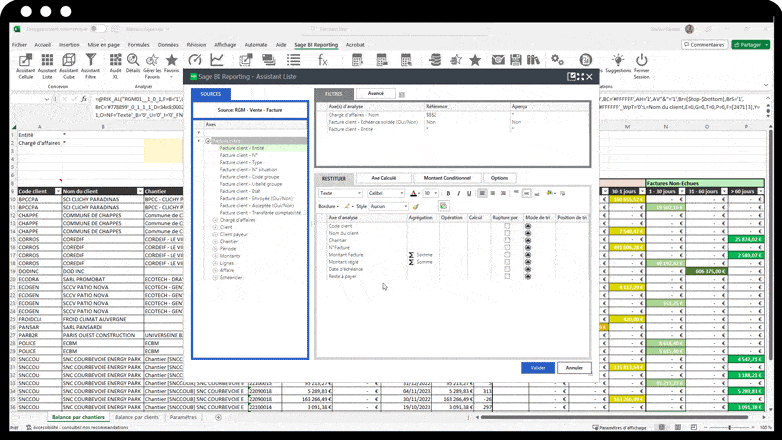The height and width of the screenshot is (440, 782).
Task: Check Rupture par for Montant Facture
Action: (507, 254)
